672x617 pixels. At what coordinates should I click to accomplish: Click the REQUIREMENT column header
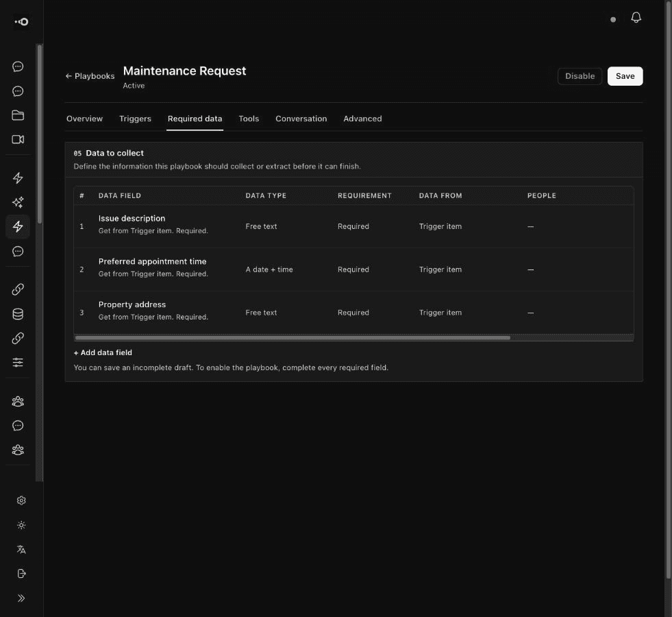pyautogui.click(x=364, y=195)
